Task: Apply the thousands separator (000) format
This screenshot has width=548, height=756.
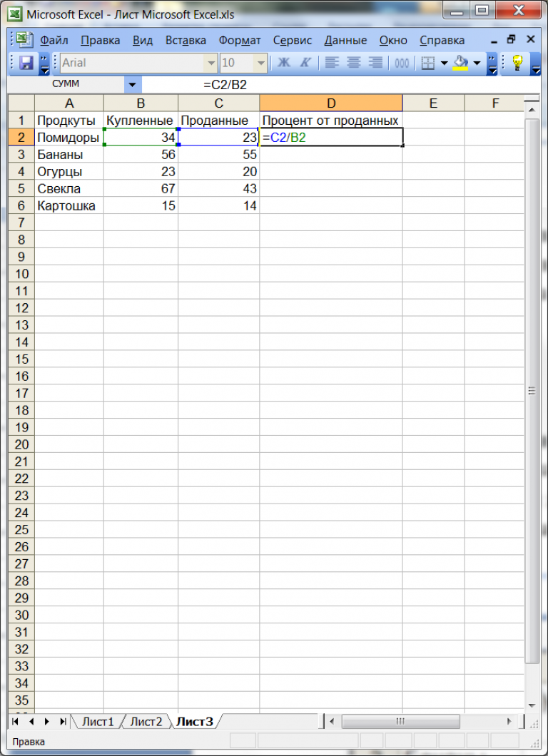Action: click(402, 63)
